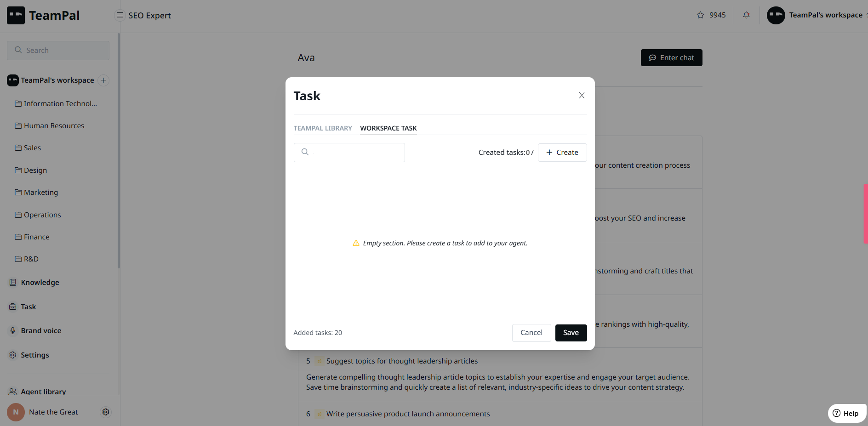The width and height of the screenshot is (868, 426).
Task: Click the empty section warning message
Action: [x=440, y=243]
